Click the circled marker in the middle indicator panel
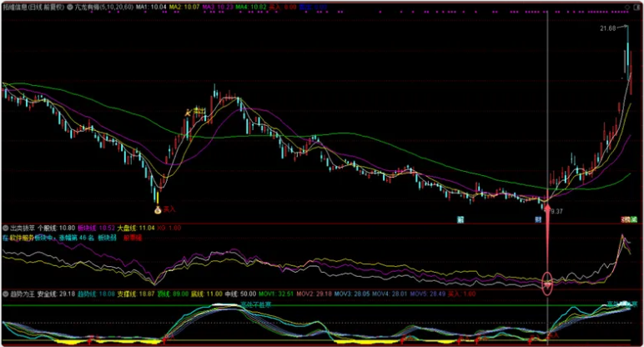This screenshot has width=644, height=347. (x=547, y=283)
